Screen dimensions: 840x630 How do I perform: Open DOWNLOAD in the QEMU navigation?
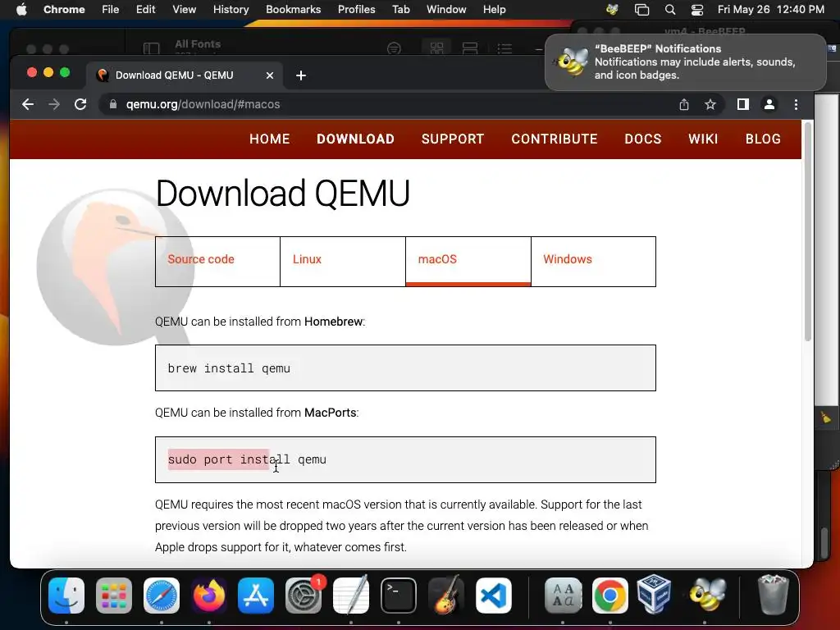(x=356, y=139)
